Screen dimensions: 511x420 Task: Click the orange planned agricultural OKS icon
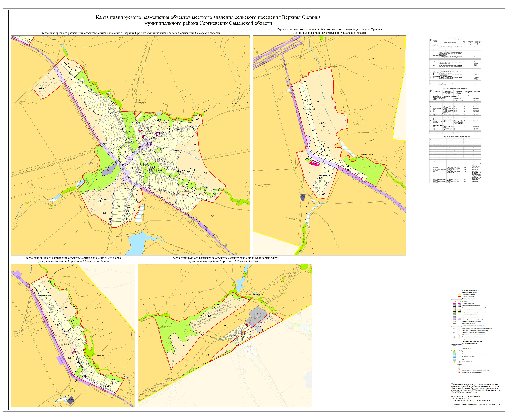click(459, 337)
